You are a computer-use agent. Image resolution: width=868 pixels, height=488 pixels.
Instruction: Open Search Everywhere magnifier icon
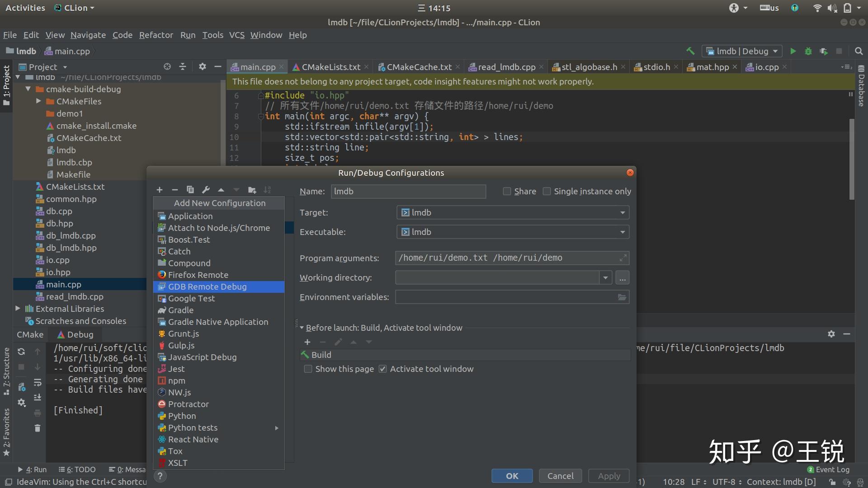(x=859, y=52)
